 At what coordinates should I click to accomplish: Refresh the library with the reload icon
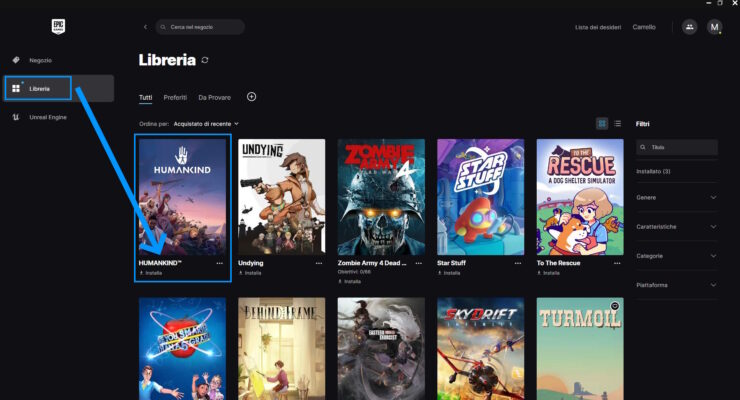pos(206,61)
